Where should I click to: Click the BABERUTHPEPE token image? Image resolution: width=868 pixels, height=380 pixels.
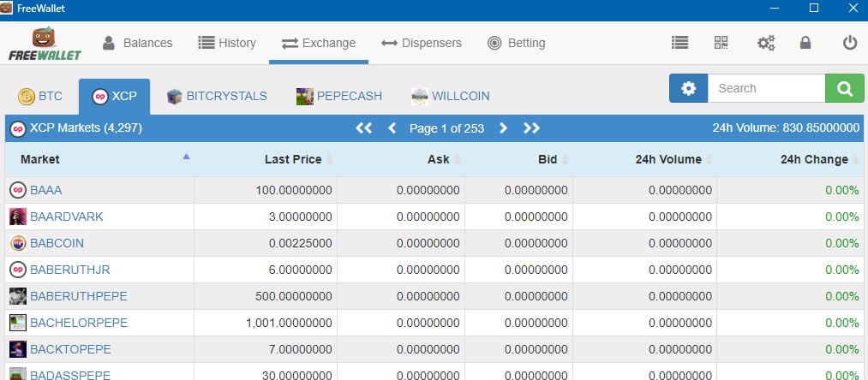(x=18, y=296)
